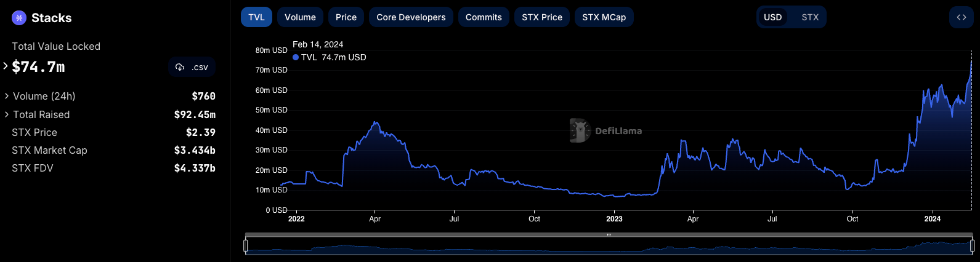Click the range slider top grip bar
Screen dimensions: 980x262
tap(609, 235)
